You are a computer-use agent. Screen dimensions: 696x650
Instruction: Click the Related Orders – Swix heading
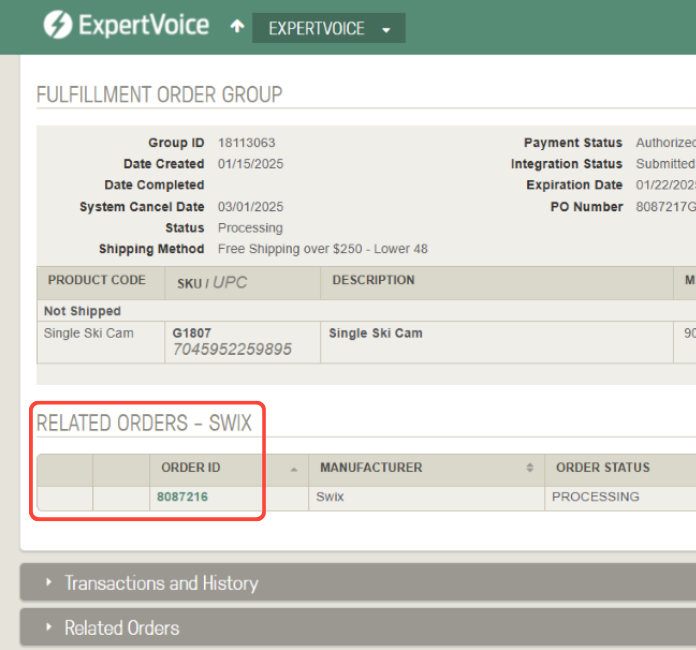(x=144, y=423)
